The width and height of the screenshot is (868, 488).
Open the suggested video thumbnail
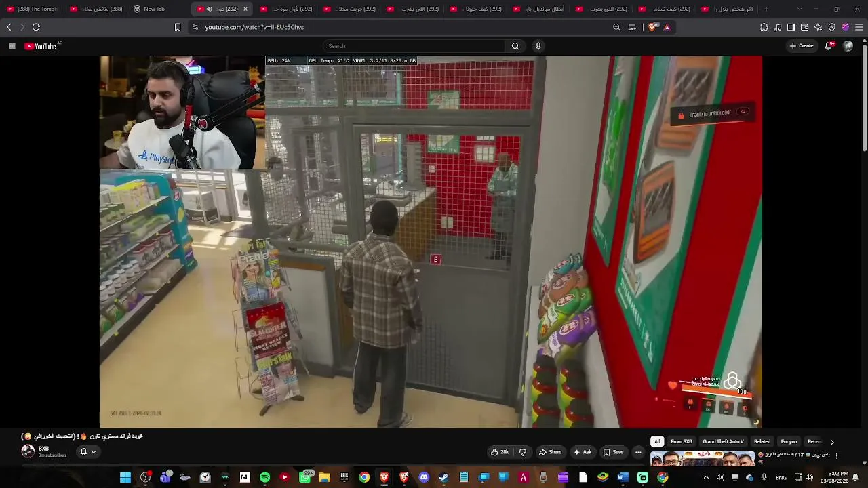[x=703, y=459]
